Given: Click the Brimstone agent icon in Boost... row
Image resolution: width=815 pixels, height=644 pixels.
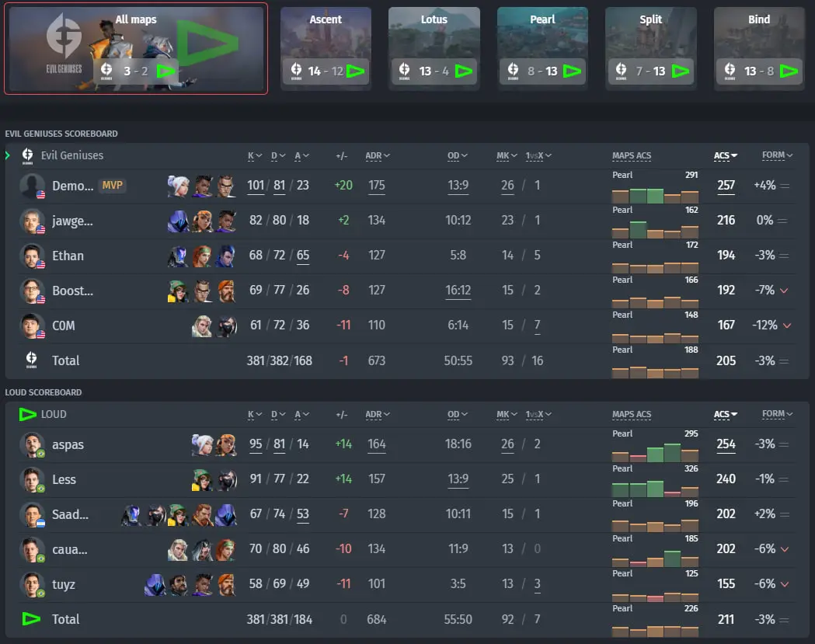Looking at the screenshot, I should [x=225, y=291].
